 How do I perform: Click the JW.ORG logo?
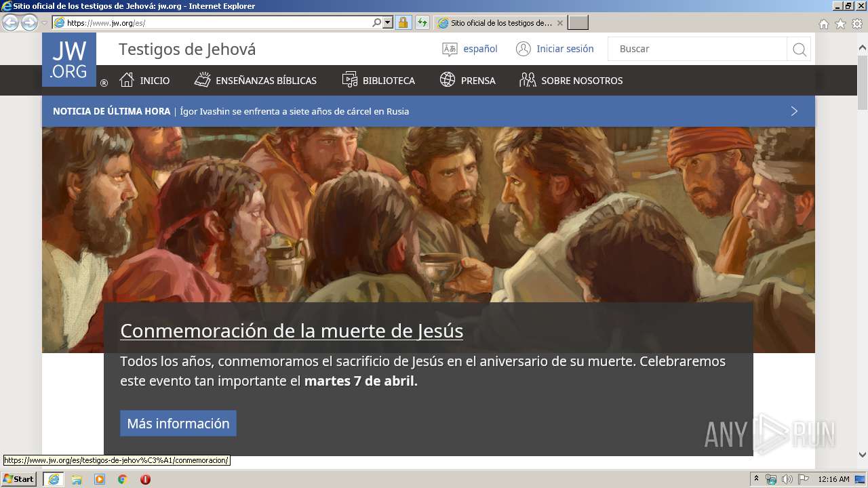point(69,60)
